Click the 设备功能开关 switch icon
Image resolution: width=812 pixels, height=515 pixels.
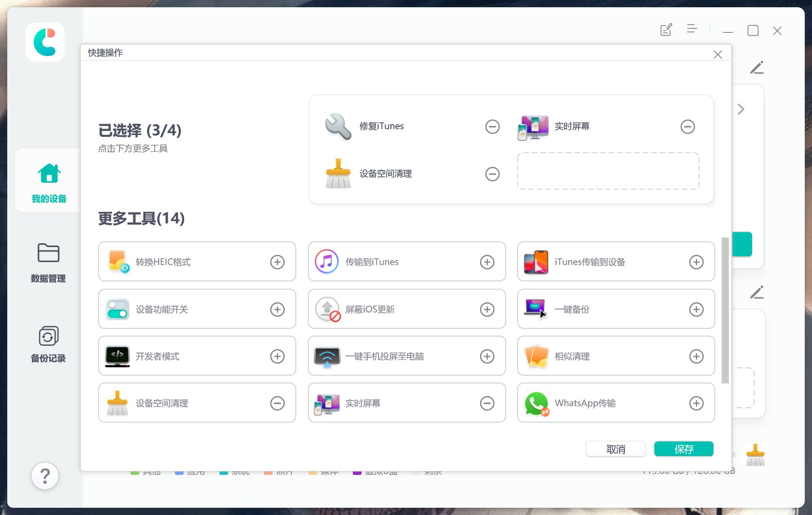pyautogui.click(x=117, y=309)
